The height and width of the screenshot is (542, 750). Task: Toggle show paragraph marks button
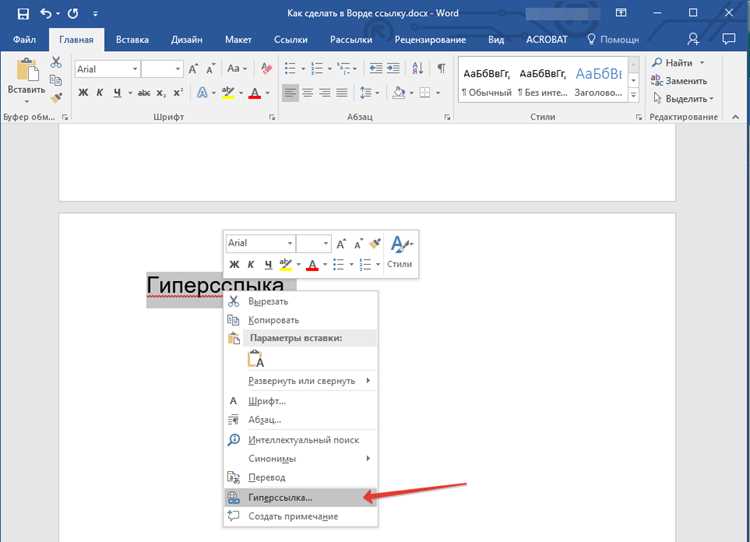pos(441,68)
